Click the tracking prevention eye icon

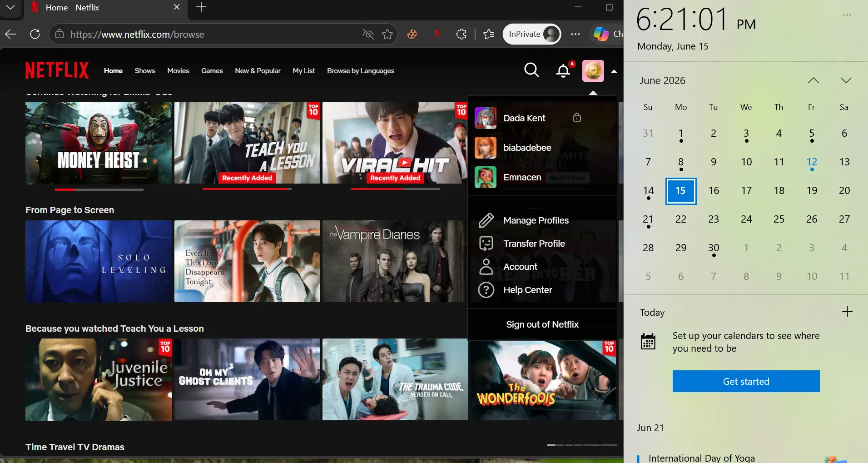[368, 34]
